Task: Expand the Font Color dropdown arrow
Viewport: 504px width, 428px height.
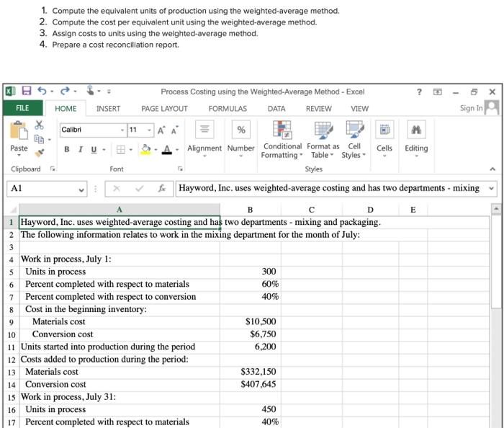Action: tap(177, 150)
